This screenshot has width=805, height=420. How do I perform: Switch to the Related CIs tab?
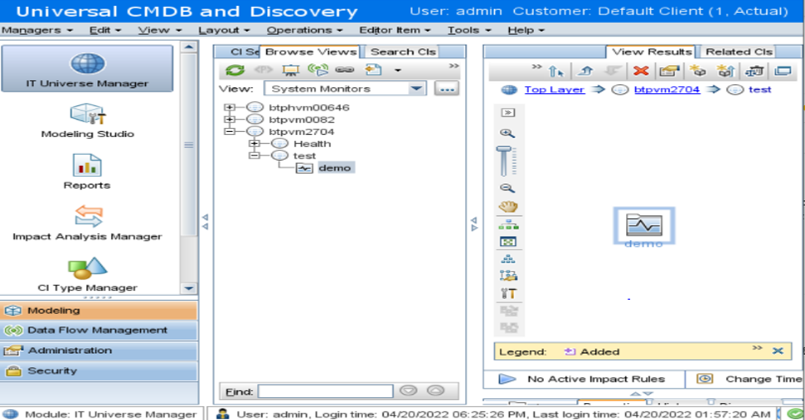click(x=739, y=51)
